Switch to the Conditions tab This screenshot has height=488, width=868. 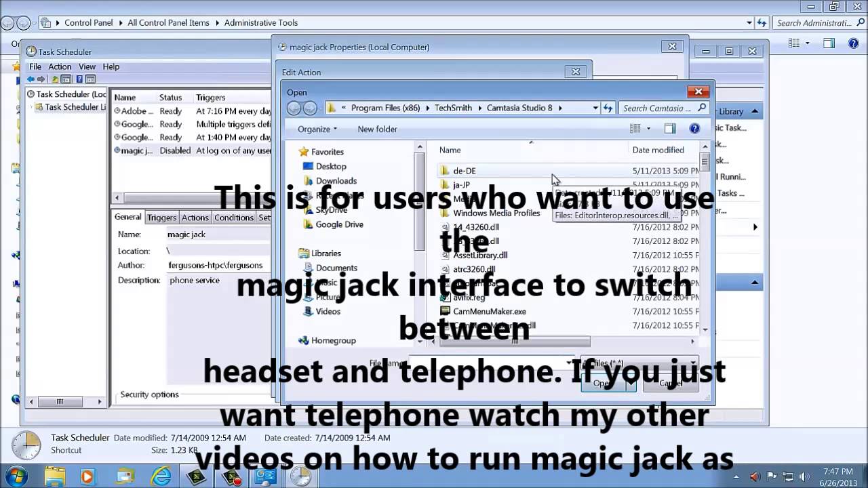[x=234, y=218]
